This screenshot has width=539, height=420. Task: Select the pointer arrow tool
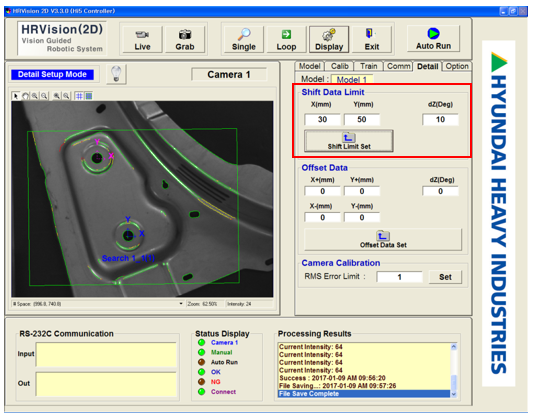15,96
